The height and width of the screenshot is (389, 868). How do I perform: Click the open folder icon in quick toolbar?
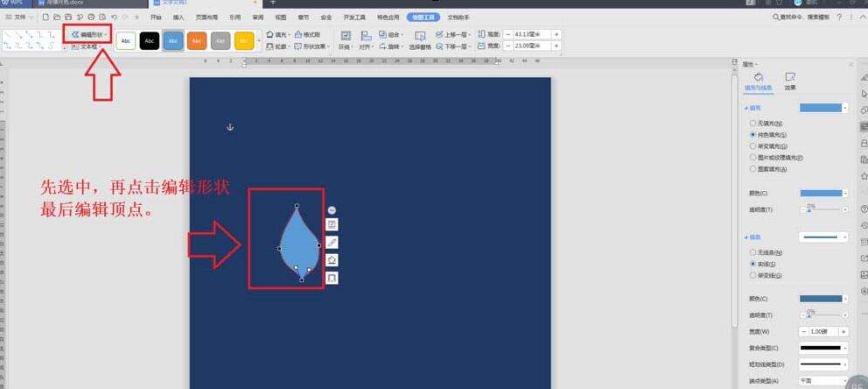tap(57, 18)
